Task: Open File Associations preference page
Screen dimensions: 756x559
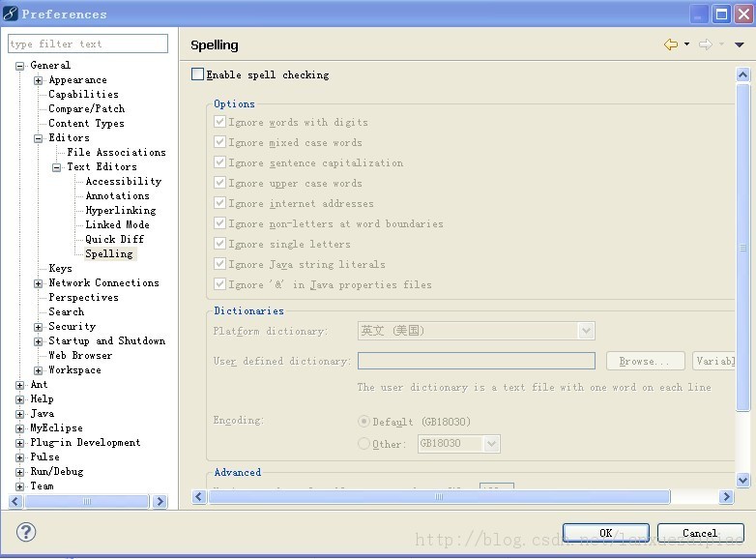Action: coord(116,152)
